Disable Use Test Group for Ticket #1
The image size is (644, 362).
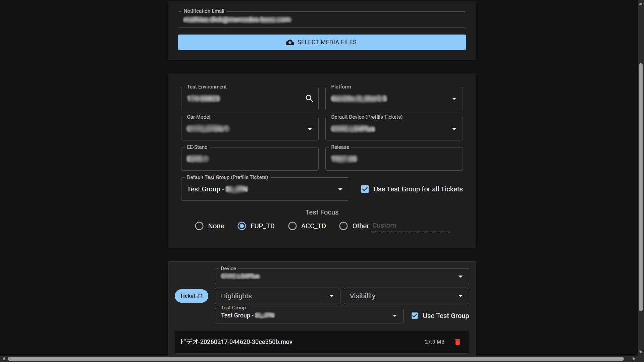(x=415, y=315)
